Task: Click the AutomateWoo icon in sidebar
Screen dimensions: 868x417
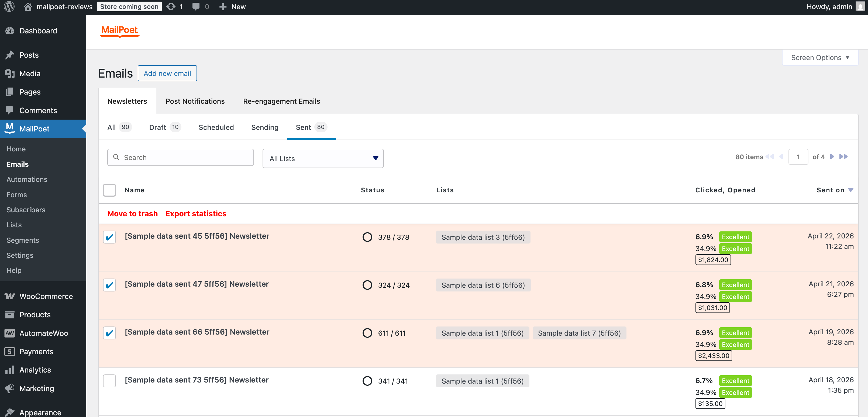Action: click(10, 333)
